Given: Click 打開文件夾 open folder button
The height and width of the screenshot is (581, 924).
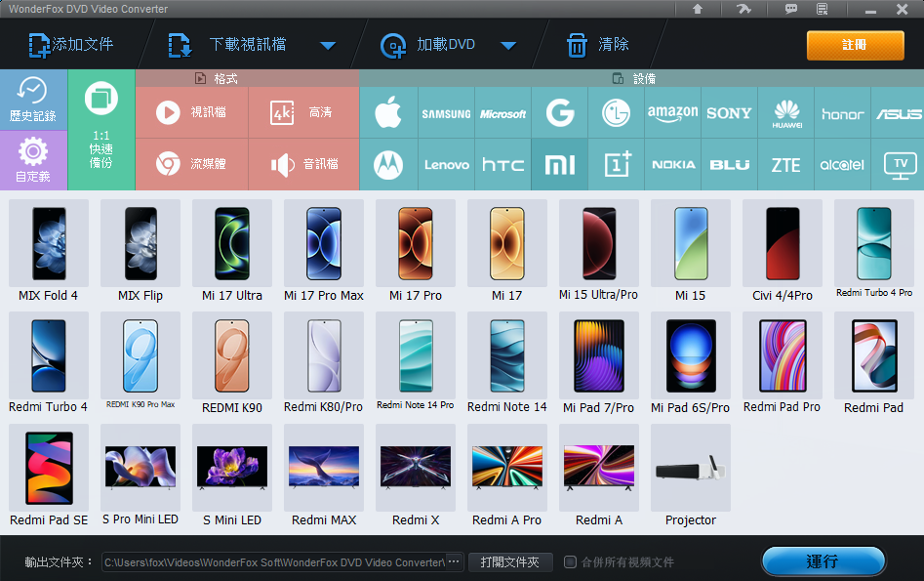Looking at the screenshot, I should [x=510, y=562].
